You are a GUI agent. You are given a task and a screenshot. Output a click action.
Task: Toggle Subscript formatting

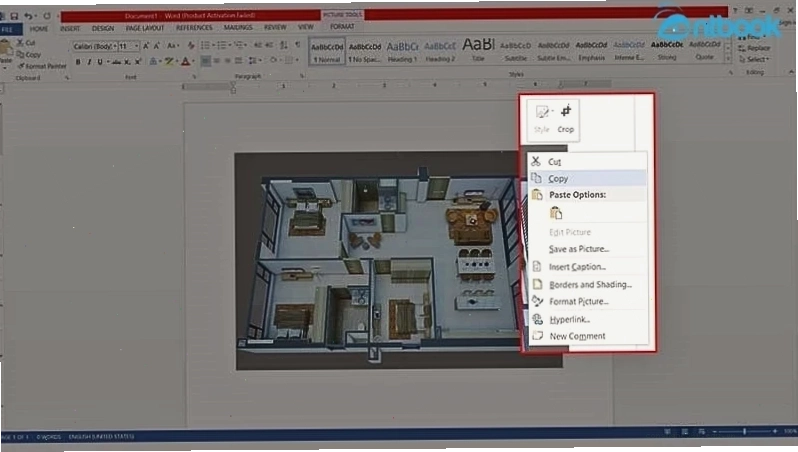tap(127, 62)
